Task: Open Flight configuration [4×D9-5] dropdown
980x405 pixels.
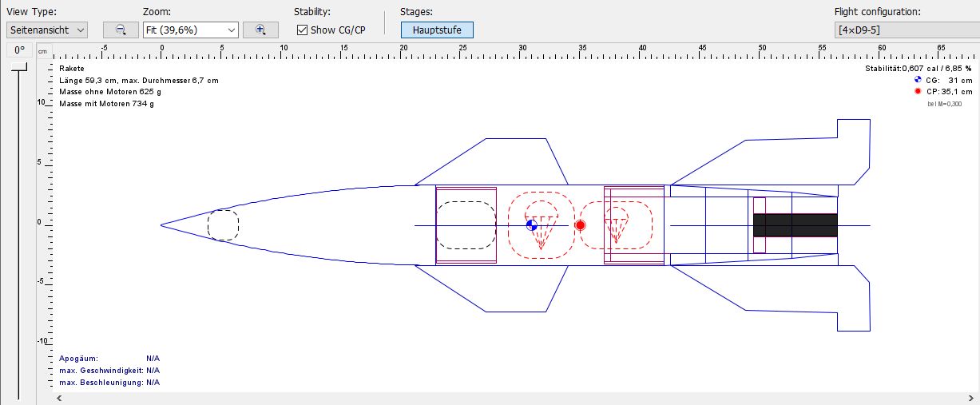Action: [x=904, y=30]
